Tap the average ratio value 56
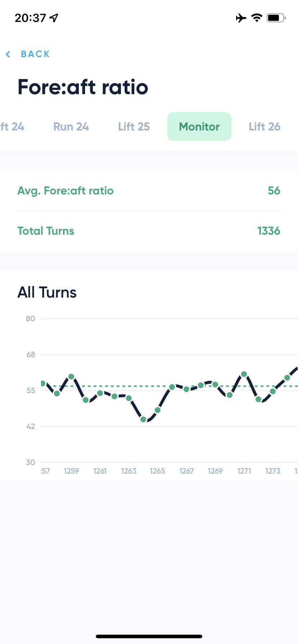Screen dimensions: 298x644 click(274, 190)
